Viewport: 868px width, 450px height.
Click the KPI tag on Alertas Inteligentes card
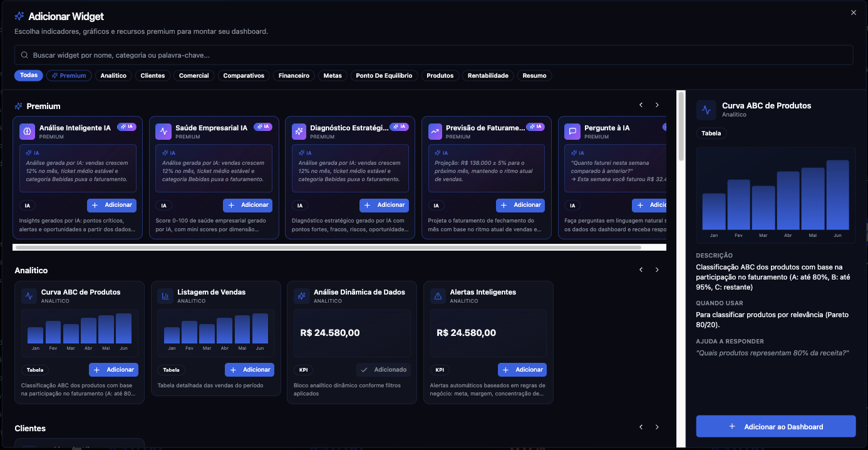point(440,370)
